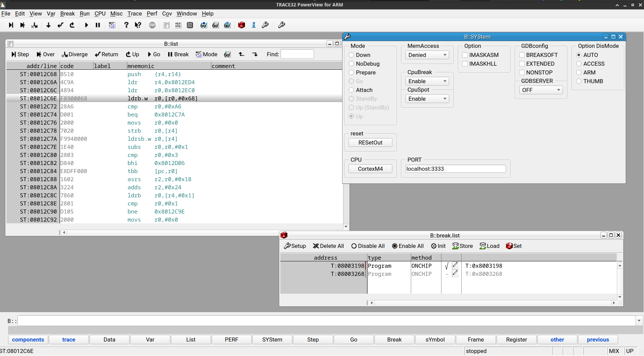The width and height of the screenshot is (644, 356).
Task: Click the glasses icon in B::list toolbar
Action: point(227,54)
